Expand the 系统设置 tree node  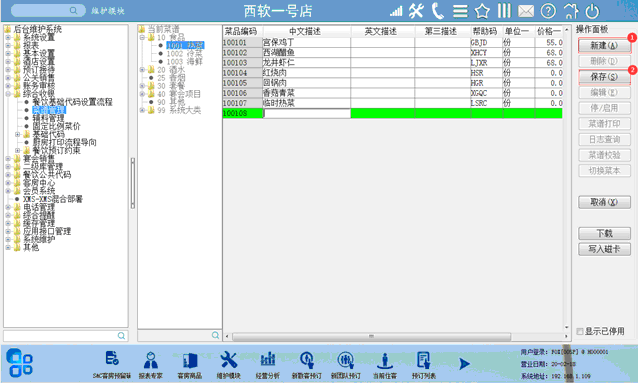[8, 37]
